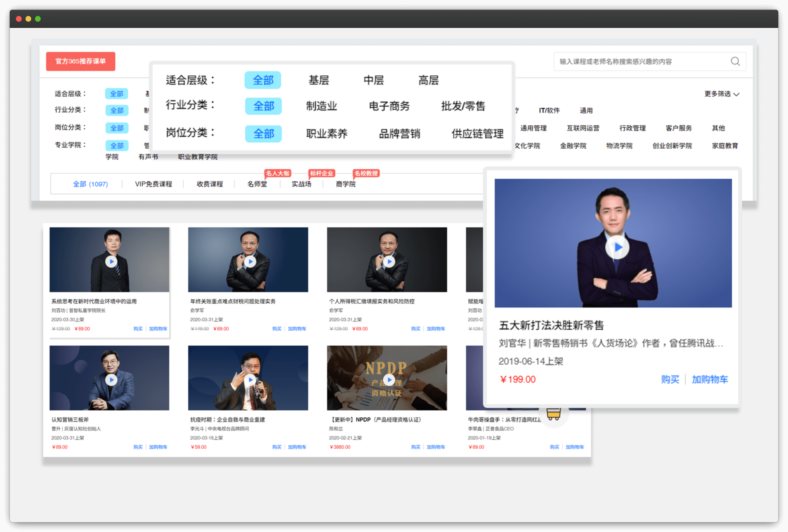Image resolution: width=788 pixels, height=532 pixels.
Task: Filter by 品牌营销 position category
Action: 399,134
